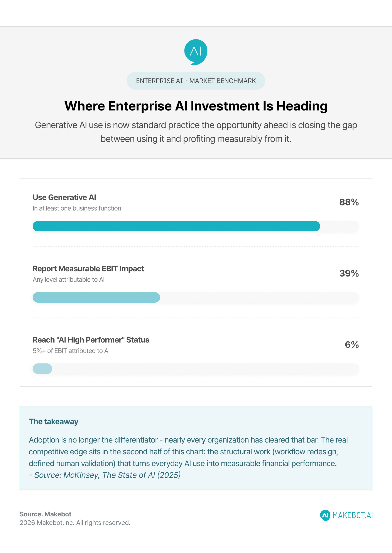Click the main headline about Enterprise AI Investment
The image size is (392, 553).
click(x=196, y=106)
